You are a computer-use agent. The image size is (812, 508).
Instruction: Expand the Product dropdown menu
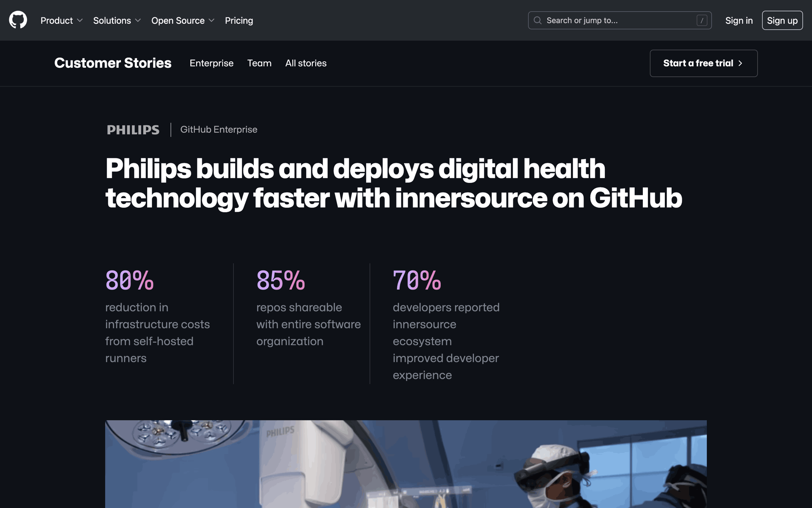(x=61, y=20)
